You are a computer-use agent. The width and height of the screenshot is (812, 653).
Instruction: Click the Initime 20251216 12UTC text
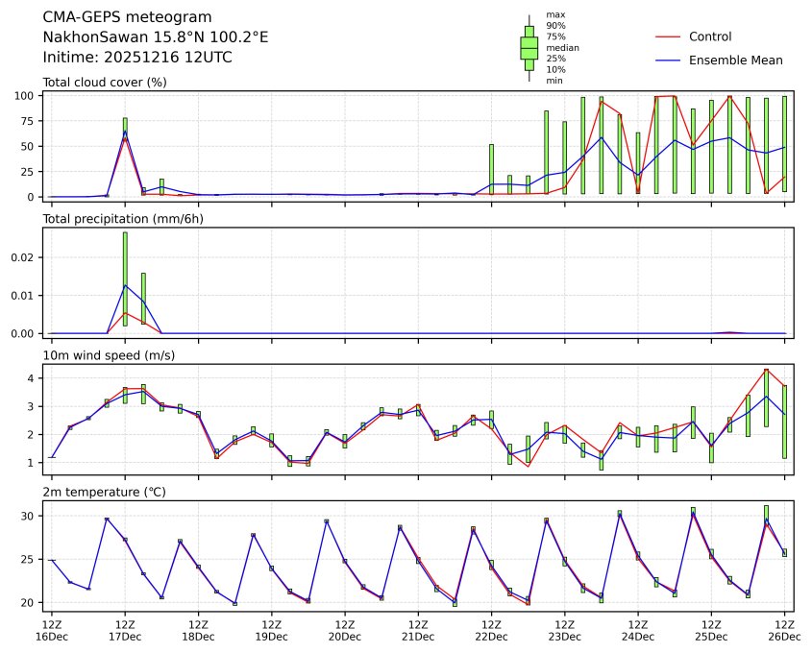pyautogui.click(x=137, y=58)
